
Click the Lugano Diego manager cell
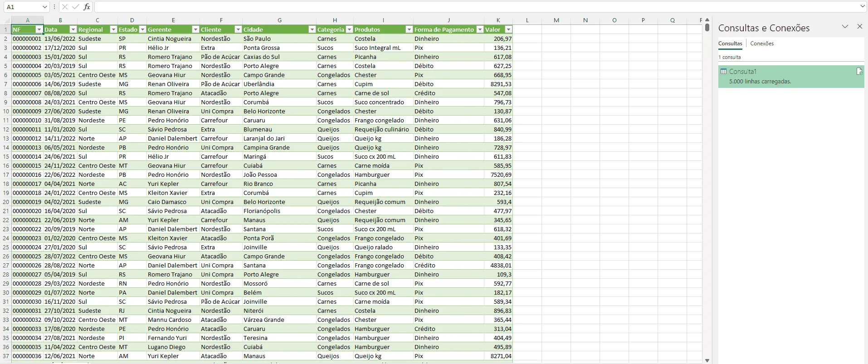point(173,347)
